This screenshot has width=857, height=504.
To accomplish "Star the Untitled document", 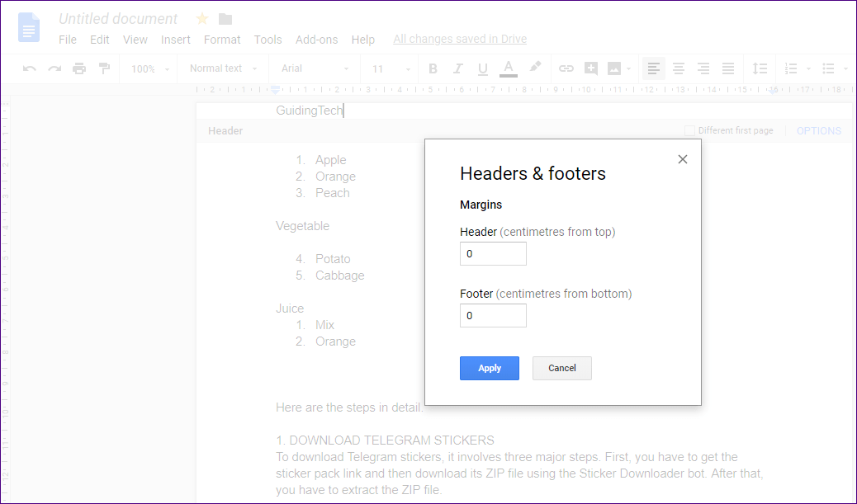I will click(202, 19).
